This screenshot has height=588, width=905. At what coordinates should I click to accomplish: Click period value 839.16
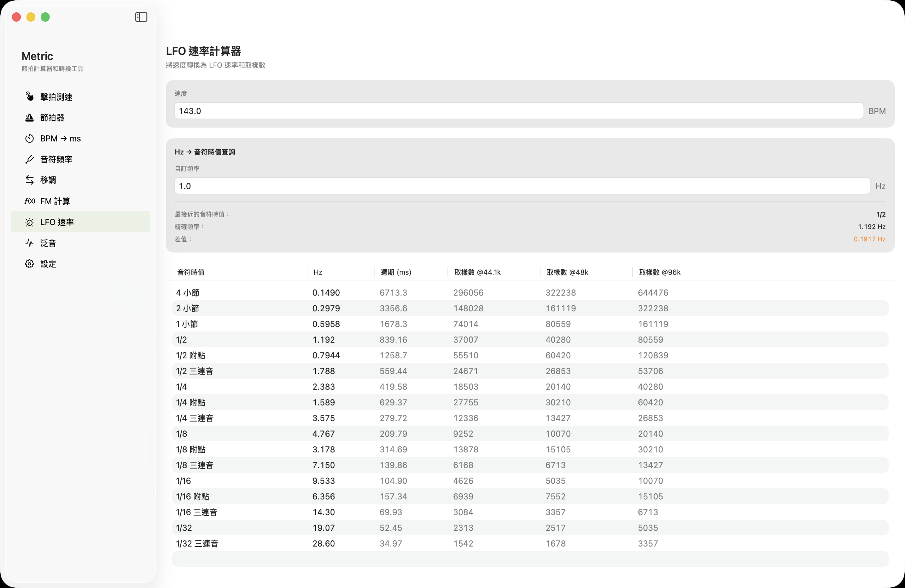point(393,340)
